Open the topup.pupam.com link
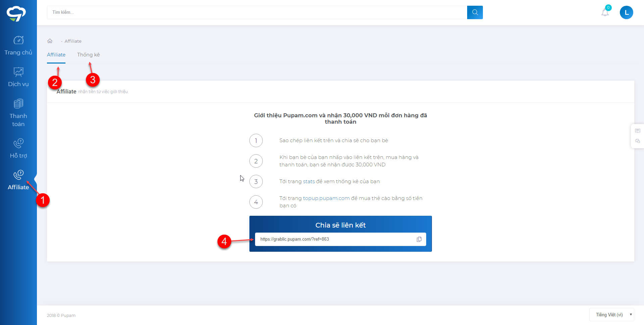 pyautogui.click(x=326, y=198)
